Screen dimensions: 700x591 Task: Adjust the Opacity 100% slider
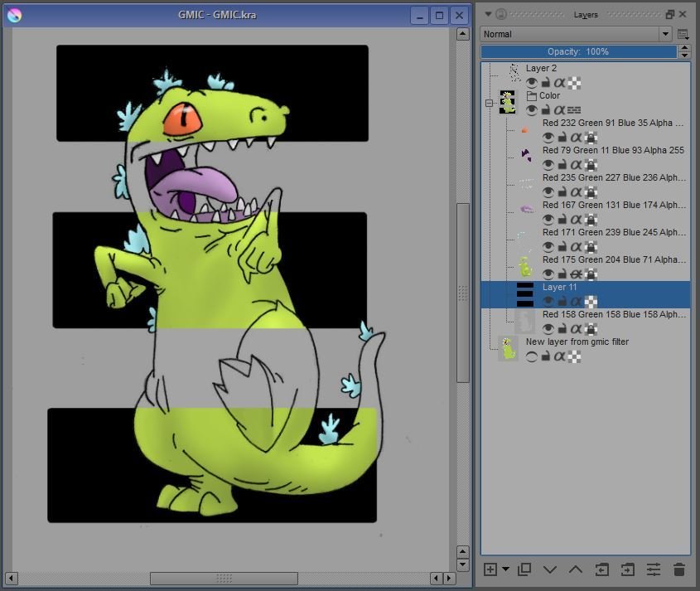(578, 52)
